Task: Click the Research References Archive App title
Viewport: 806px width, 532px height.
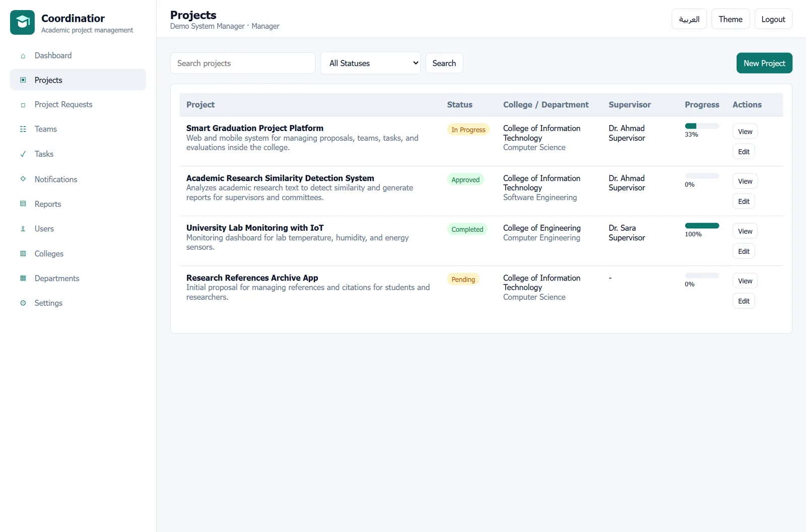Action: click(x=252, y=278)
